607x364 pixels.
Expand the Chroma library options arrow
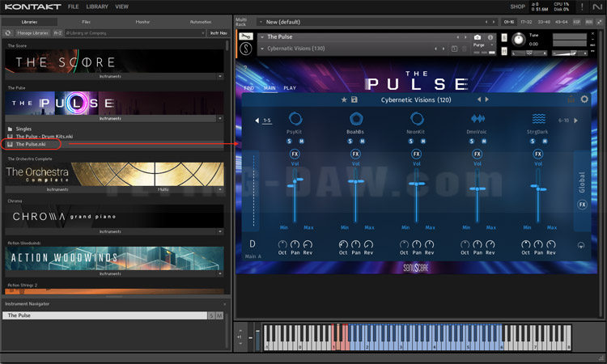(220, 231)
